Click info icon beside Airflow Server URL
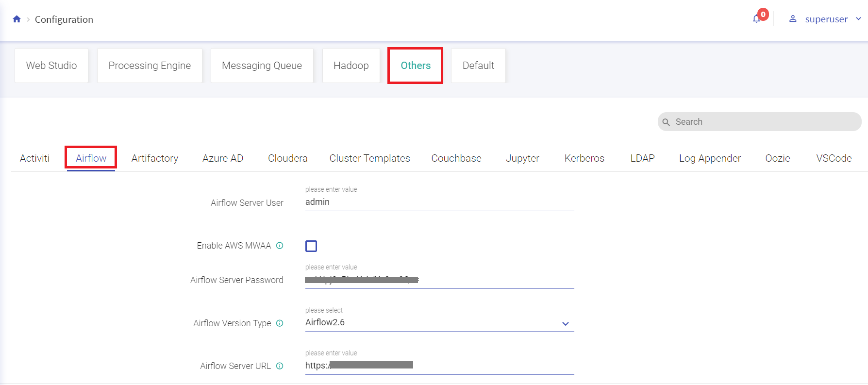 coord(280,366)
